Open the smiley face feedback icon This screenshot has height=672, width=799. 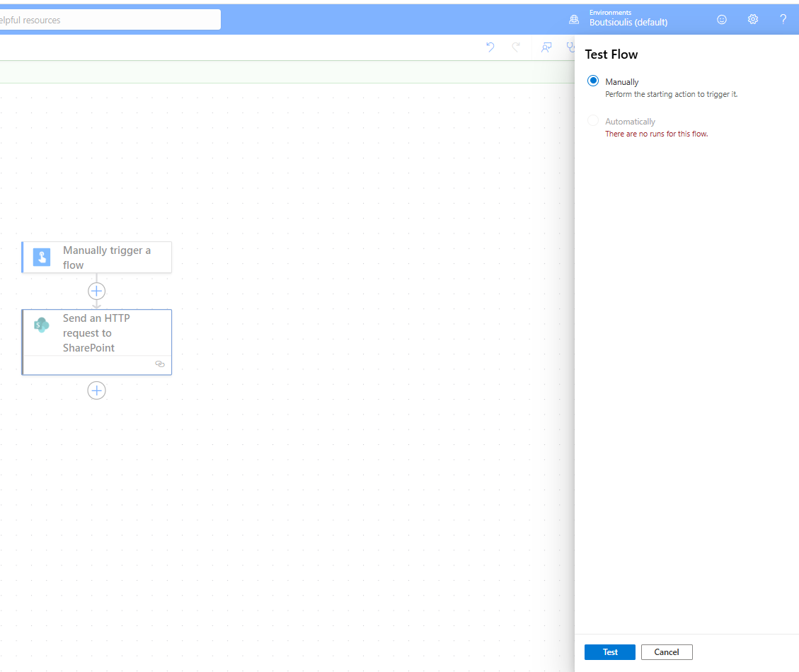click(x=722, y=20)
